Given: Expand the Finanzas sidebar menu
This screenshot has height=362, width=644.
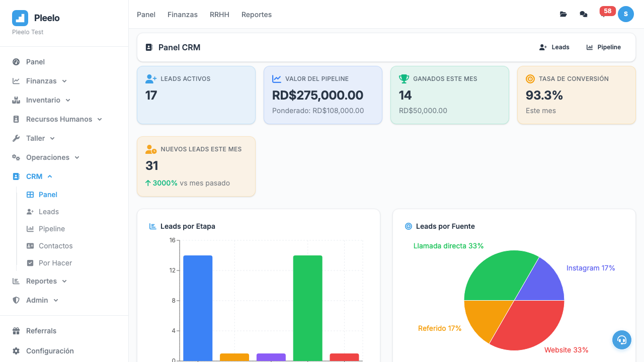Looking at the screenshot, I should click(41, 81).
